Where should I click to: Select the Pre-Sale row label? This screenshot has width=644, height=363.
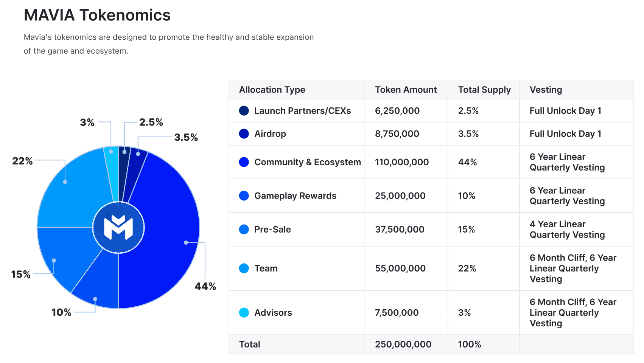point(272,230)
